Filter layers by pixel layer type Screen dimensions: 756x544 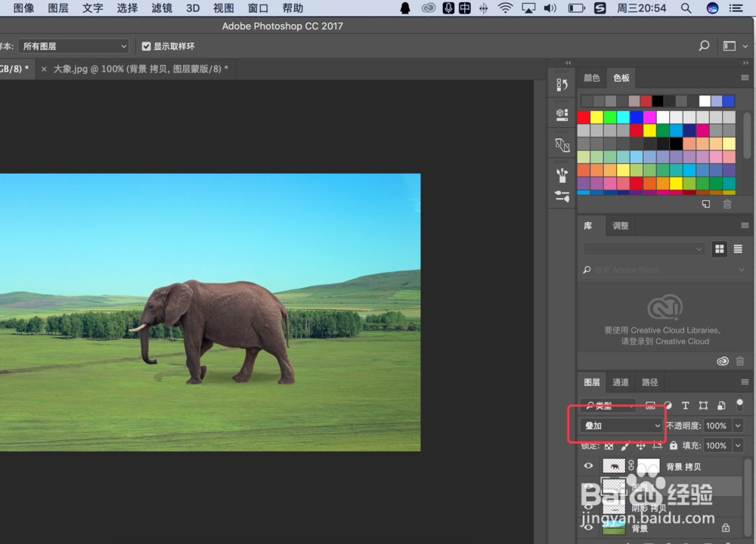650,405
